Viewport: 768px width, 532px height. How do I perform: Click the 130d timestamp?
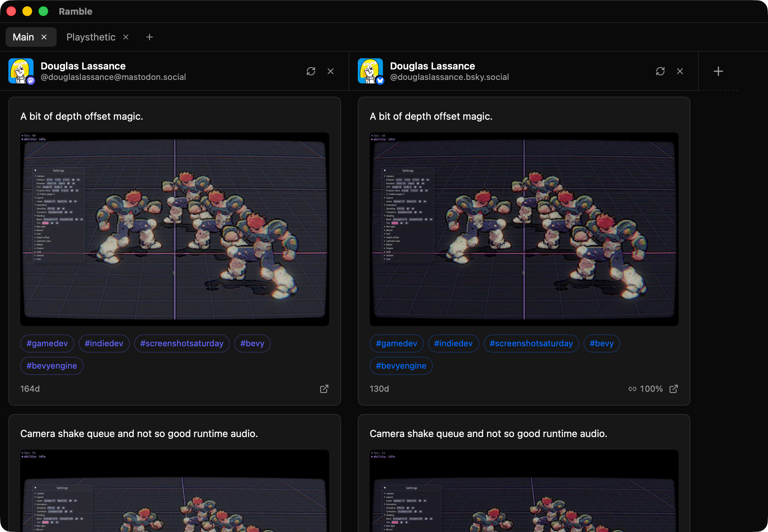click(x=379, y=389)
